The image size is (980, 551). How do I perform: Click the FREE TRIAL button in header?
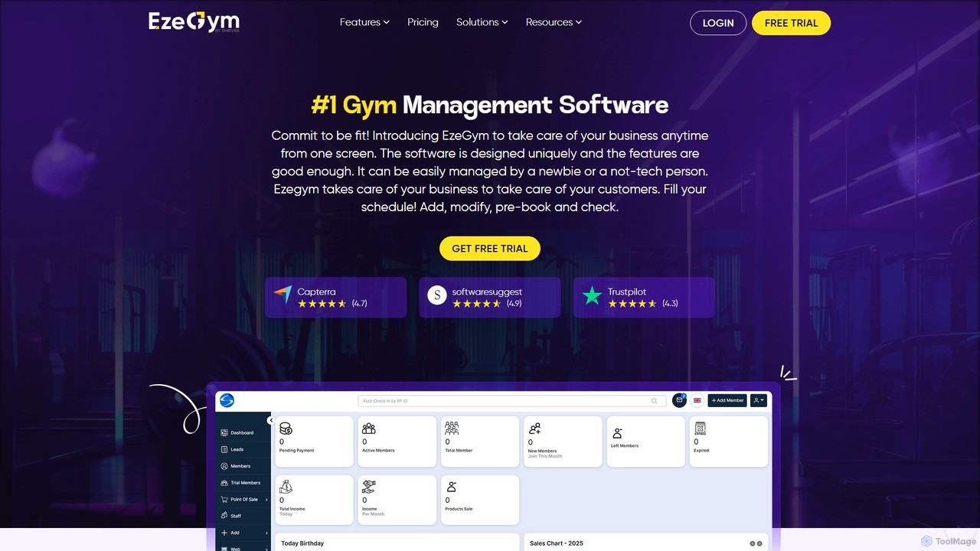pos(791,23)
